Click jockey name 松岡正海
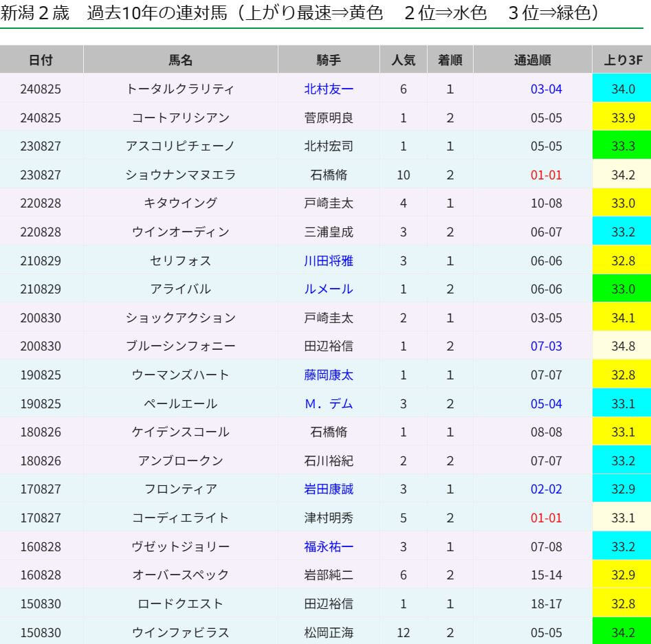 tap(329, 632)
